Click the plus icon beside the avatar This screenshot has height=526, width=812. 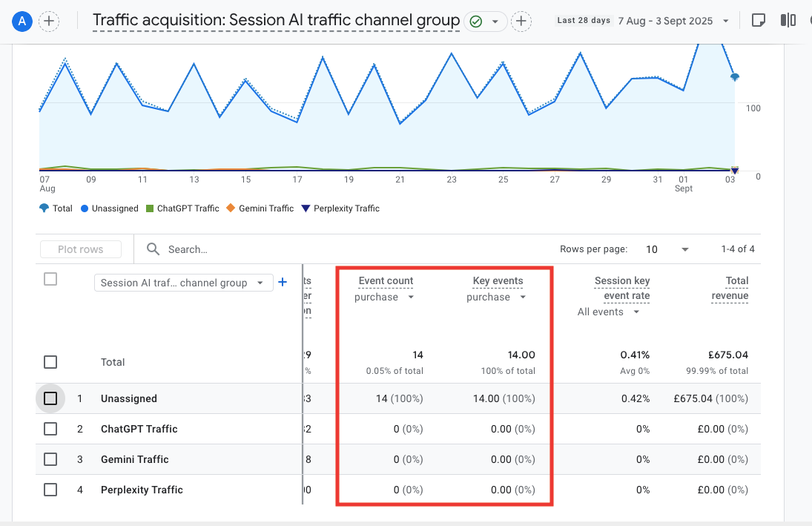[x=49, y=21]
